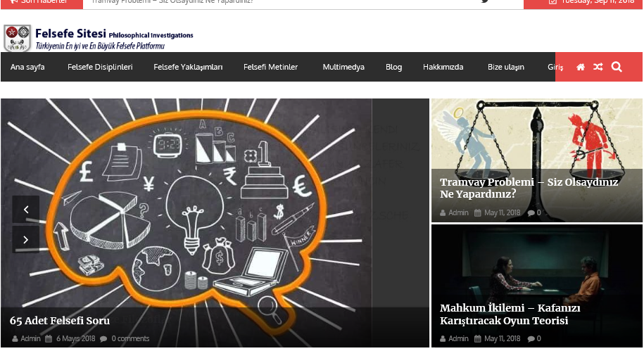
Task: Go to Hakkımızda page
Action: 443,67
